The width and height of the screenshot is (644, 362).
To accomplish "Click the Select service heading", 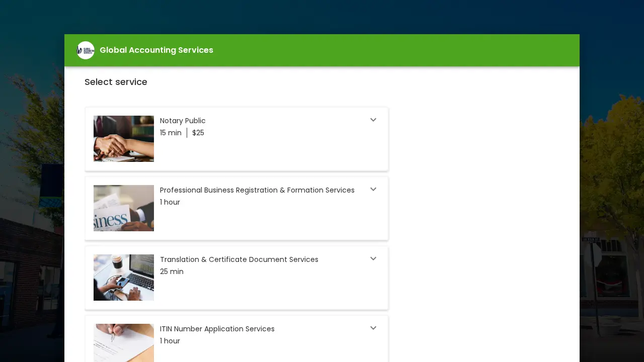I will tap(116, 82).
